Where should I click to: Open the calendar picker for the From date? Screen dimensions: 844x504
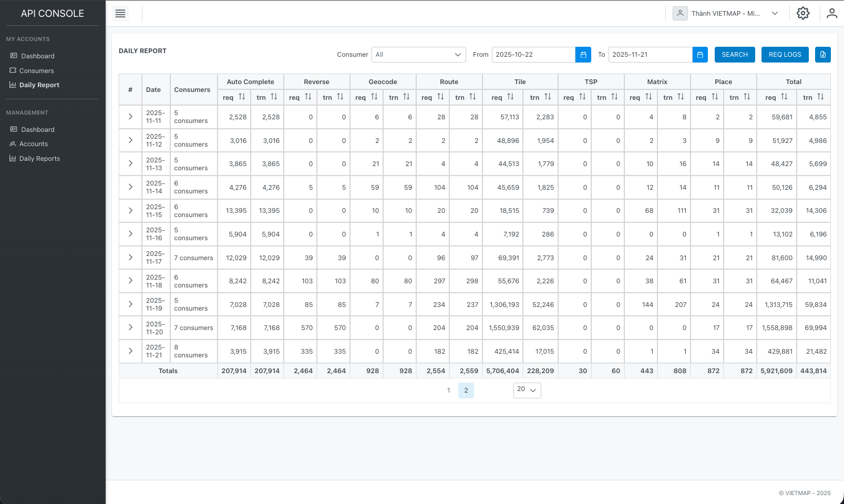(x=583, y=54)
